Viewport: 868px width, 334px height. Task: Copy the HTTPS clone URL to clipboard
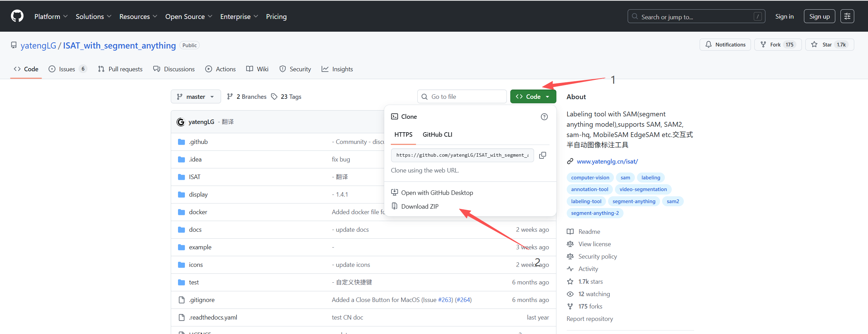543,155
